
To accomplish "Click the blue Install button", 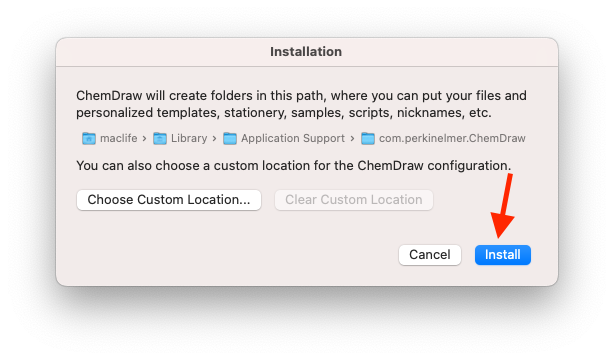I will coord(502,255).
